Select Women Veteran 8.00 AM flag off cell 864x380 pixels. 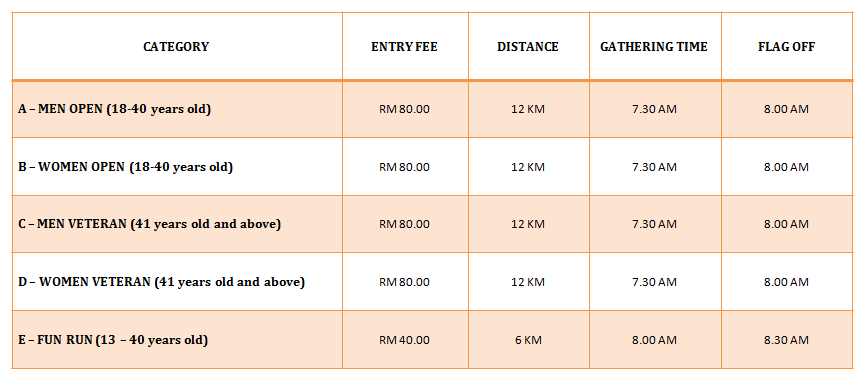786,282
